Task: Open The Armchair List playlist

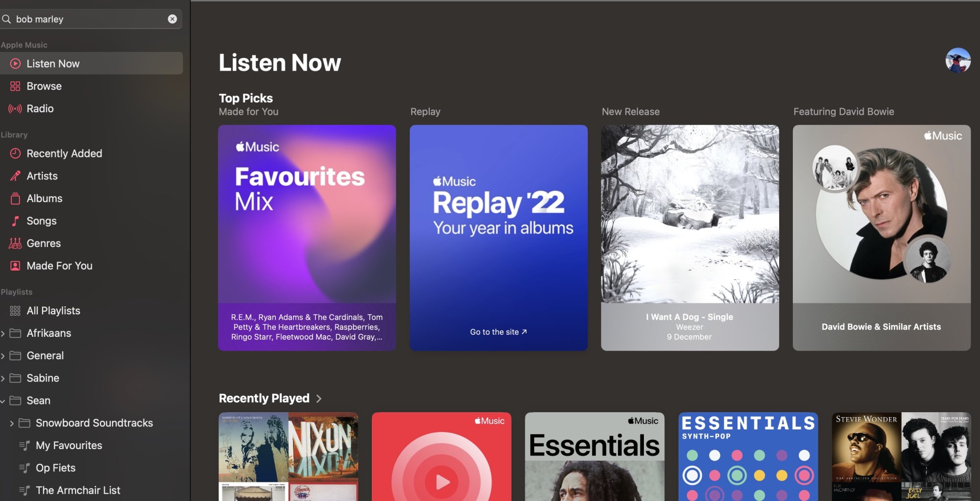Action: pos(91,490)
